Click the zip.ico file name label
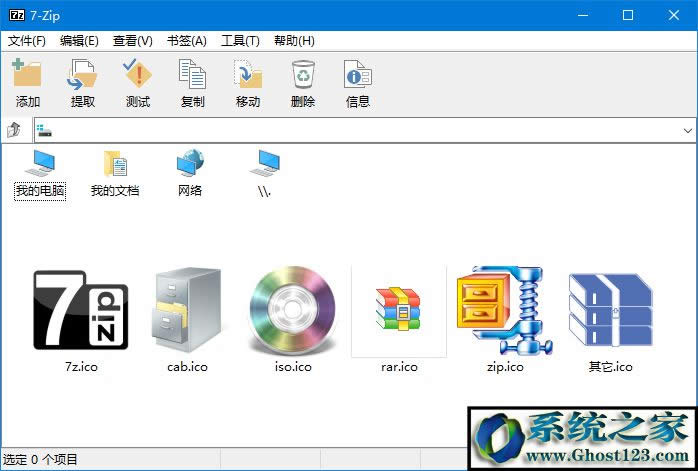 [505, 367]
